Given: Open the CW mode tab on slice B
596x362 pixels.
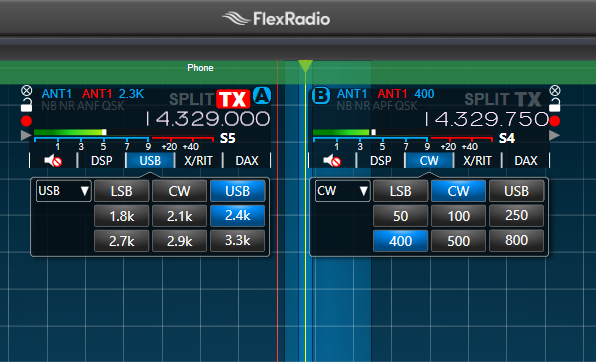Looking at the screenshot, I should point(429,160).
